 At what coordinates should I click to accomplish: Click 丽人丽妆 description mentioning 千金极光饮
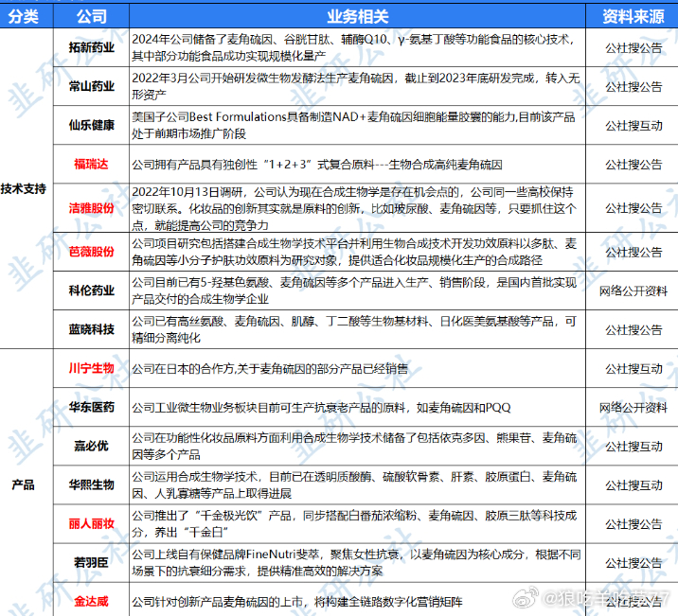coord(354,524)
